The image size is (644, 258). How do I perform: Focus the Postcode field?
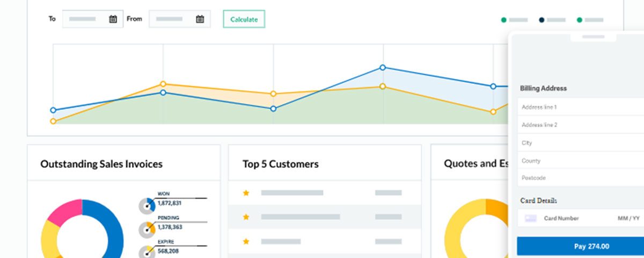[x=581, y=177]
